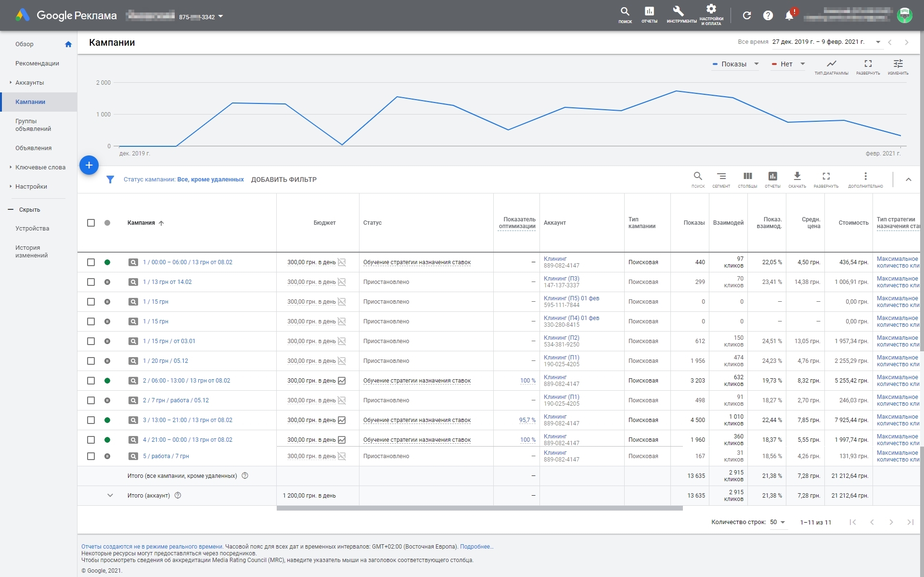The width and height of the screenshot is (924, 577).
Task: Click Download (Скачать) icon
Action: [x=797, y=180]
